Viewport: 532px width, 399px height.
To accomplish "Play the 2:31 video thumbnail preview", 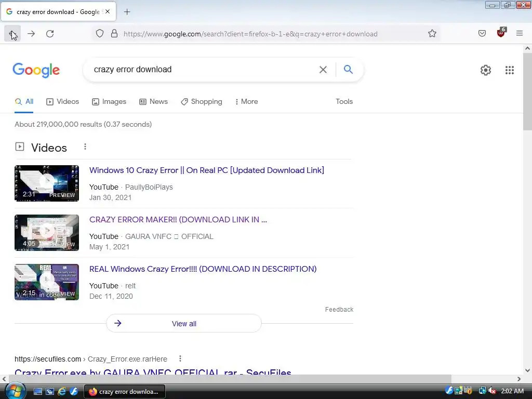I will (x=47, y=183).
